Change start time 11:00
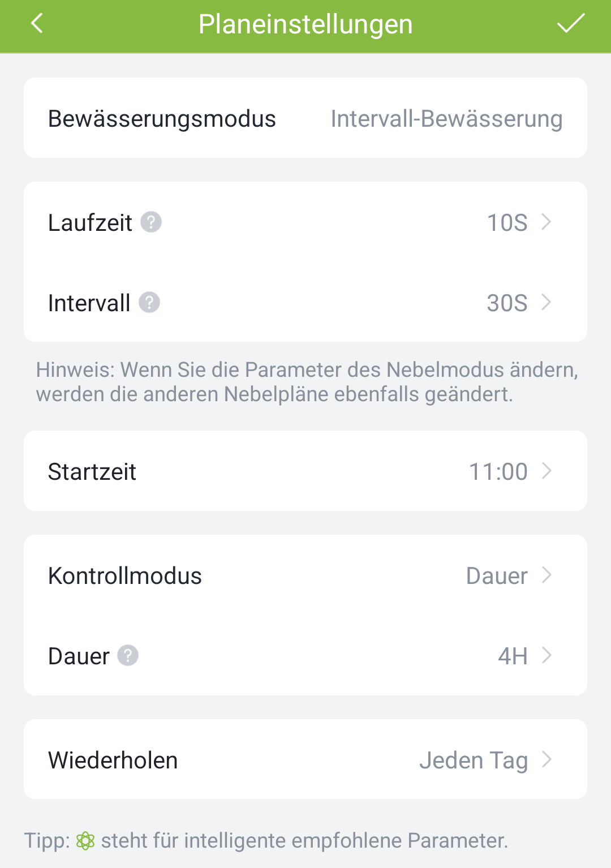The height and width of the screenshot is (868, 611). [x=498, y=471]
